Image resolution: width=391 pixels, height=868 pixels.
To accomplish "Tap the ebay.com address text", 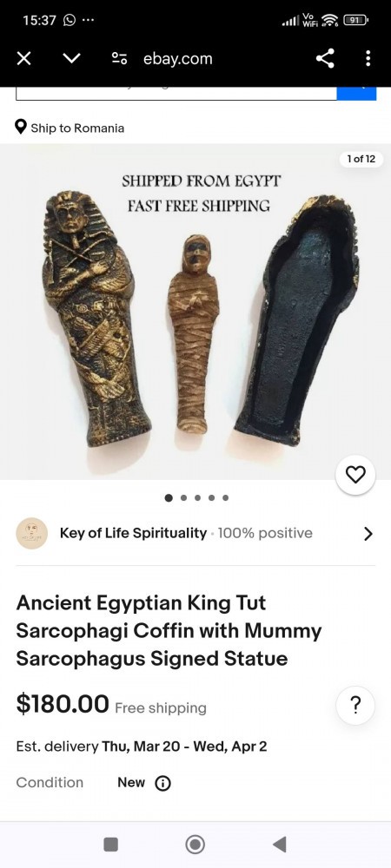I will 178,59.
